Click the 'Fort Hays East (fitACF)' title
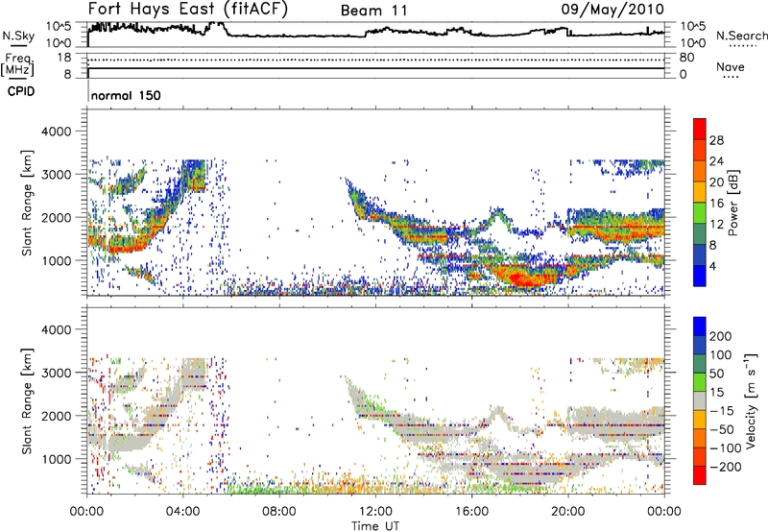Screen dimensions: 768x532 tap(187, 10)
